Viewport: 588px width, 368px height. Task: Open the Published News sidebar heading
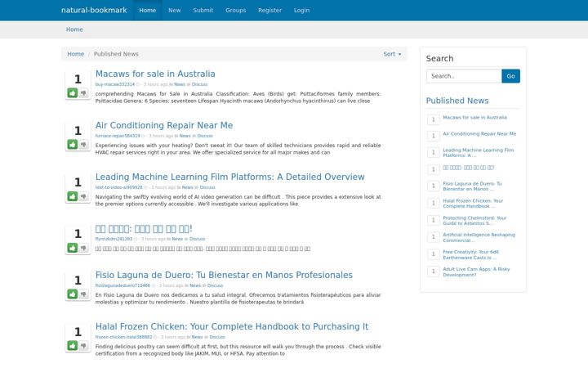tap(457, 101)
